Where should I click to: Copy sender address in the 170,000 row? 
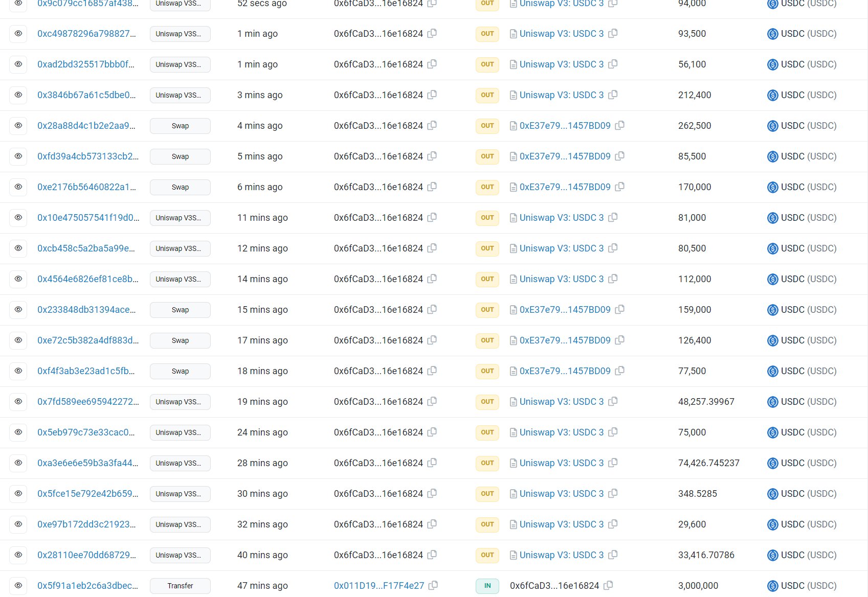click(x=432, y=187)
